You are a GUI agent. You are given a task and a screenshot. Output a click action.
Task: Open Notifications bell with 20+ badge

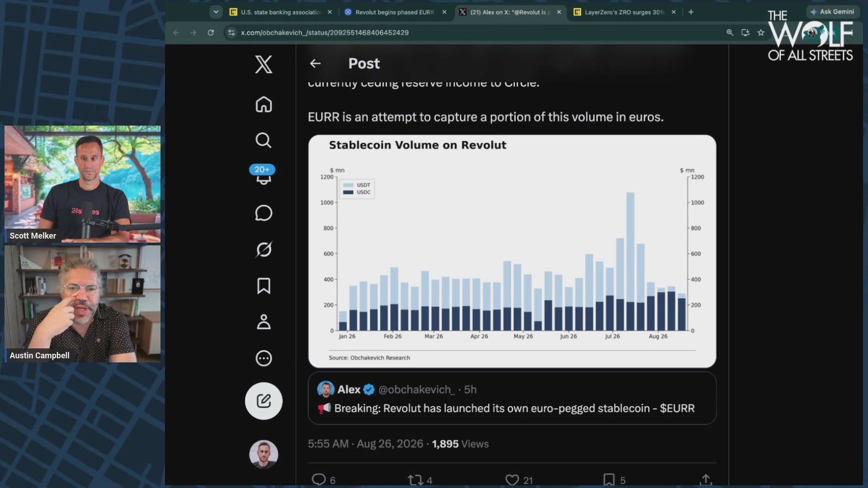263,175
